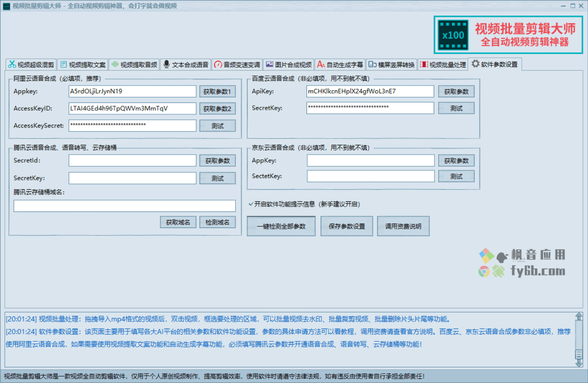Viewport: 588px width, 383px height.
Task: Open 调用资费说明 button
Action: pyautogui.click(x=403, y=226)
